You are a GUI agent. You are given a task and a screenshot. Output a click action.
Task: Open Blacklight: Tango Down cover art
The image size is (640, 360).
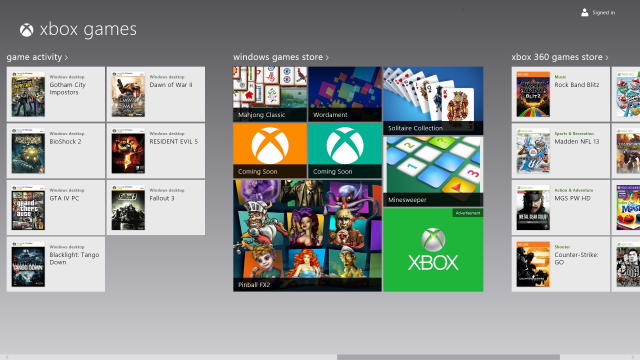pos(28,264)
